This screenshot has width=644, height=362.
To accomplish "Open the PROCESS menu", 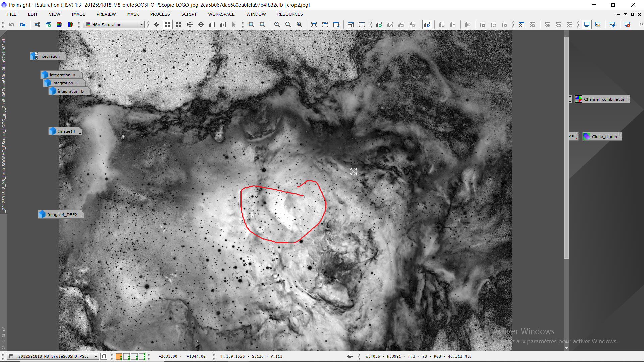I will coord(160,14).
